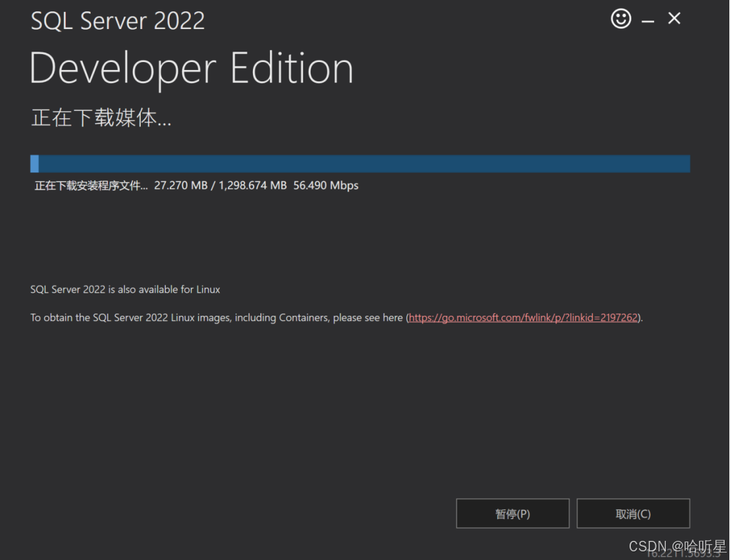Click the SQL Server 2022 header text
The image size is (730, 560).
point(118,21)
